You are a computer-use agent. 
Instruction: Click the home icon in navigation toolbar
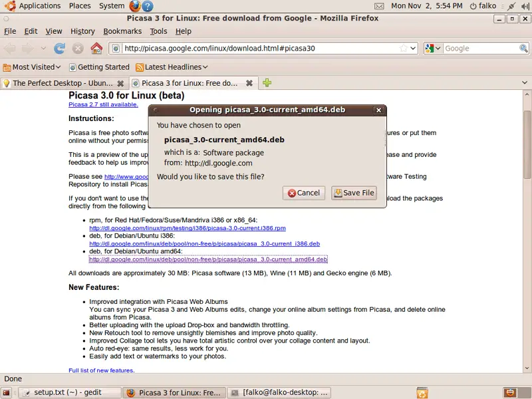pos(96,49)
